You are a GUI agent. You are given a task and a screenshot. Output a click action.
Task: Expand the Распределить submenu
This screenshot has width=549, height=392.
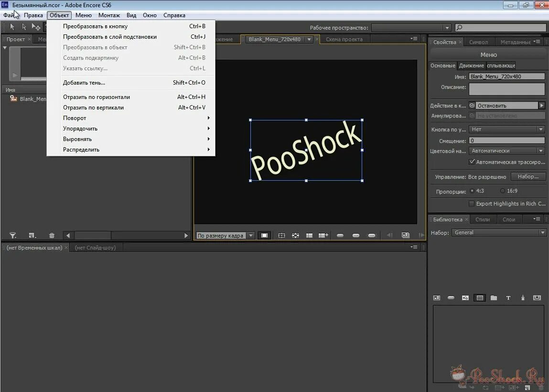(x=131, y=150)
